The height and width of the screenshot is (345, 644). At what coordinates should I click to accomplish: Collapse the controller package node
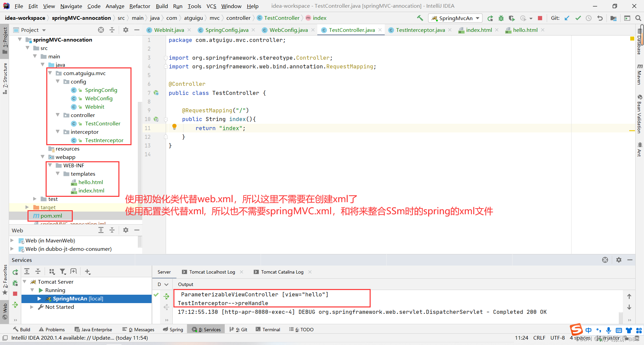(58, 115)
